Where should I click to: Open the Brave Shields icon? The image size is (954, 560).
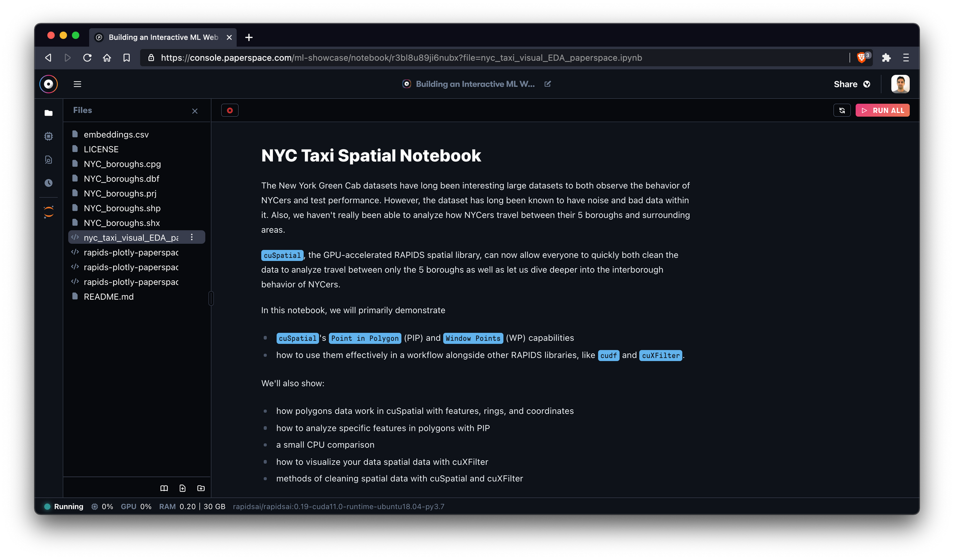[x=861, y=58]
